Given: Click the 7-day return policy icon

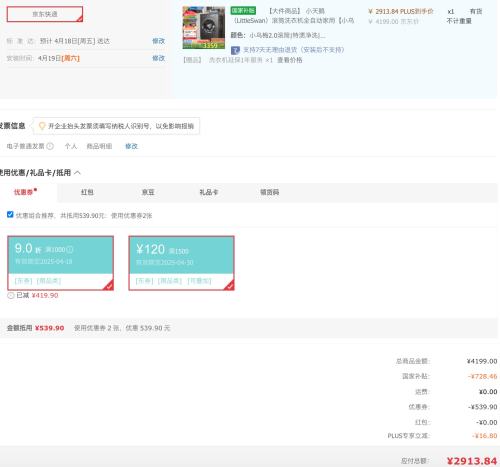Looking at the screenshot, I should pos(235,50).
